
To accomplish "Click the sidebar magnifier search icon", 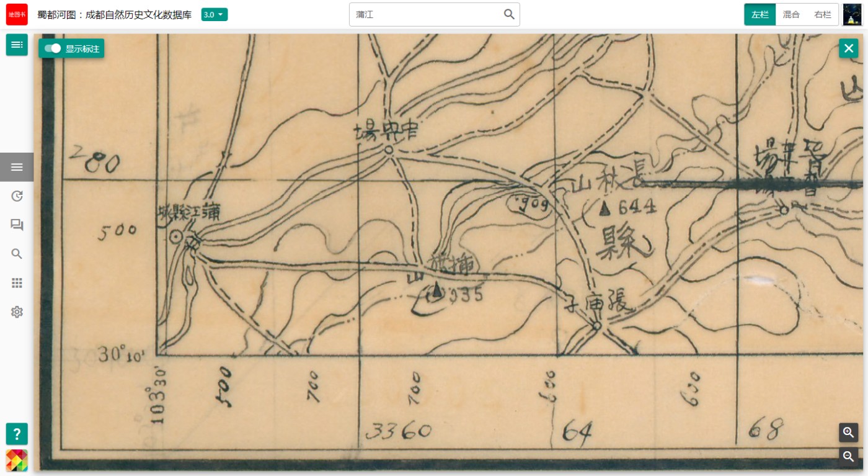I will (17, 254).
